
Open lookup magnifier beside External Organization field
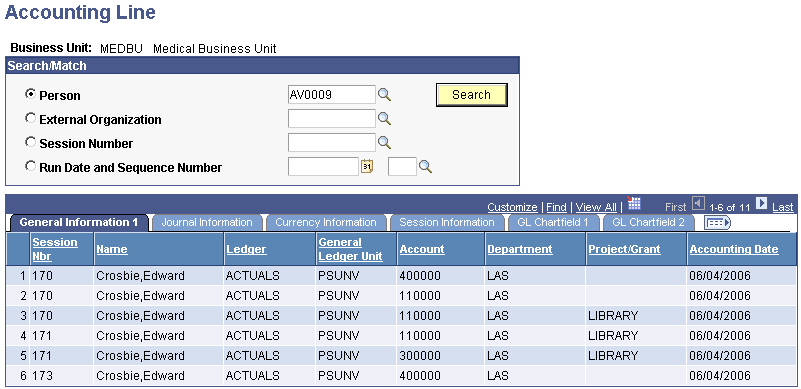(x=384, y=119)
